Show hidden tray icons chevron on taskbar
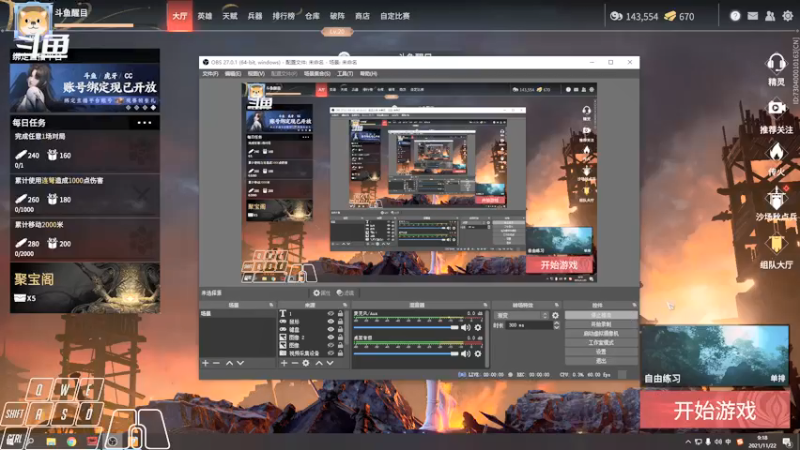The height and width of the screenshot is (450, 800). pyautogui.click(x=688, y=442)
